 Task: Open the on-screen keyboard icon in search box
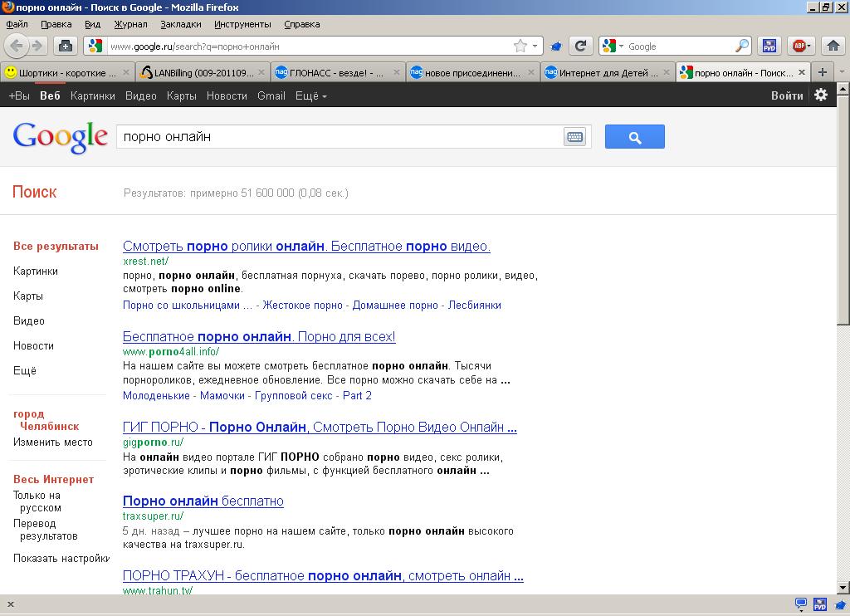click(x=574, y=137)
